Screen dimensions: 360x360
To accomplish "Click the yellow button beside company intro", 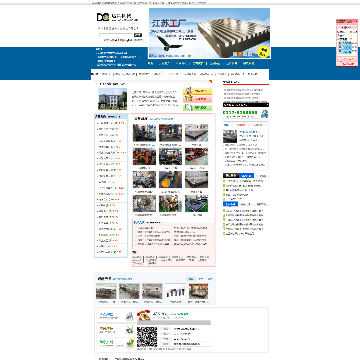I will (x=197, y=91).
